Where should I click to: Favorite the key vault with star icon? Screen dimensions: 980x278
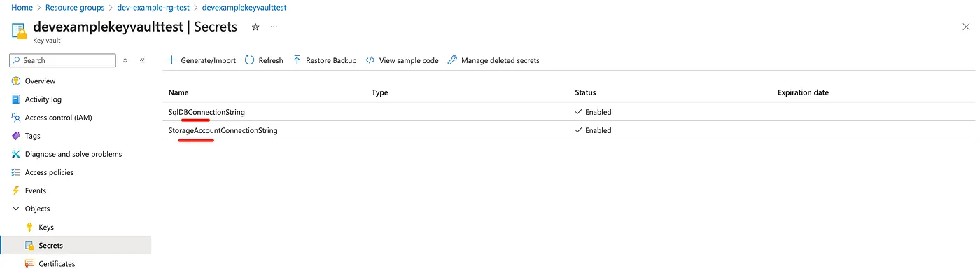tap(255, 27)
